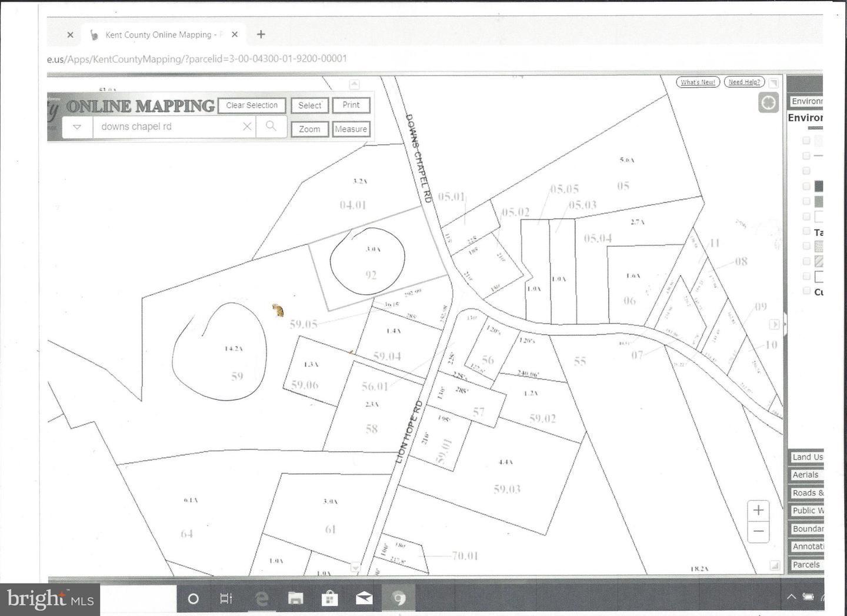
Task: Check the first Environmental layer checkbox
Action: [806, 141]
